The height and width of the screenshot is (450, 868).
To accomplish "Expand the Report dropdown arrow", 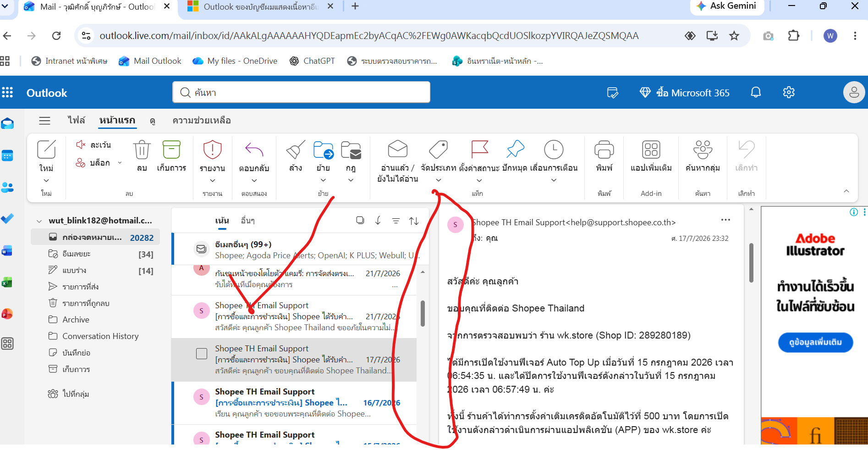I will 212,180.
